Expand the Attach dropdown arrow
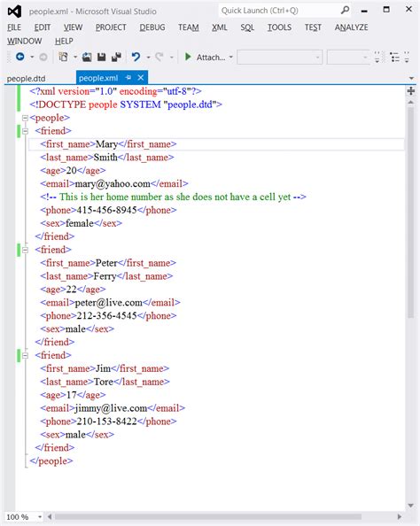Viewport: 420px width, 526px height. [231, 58]
